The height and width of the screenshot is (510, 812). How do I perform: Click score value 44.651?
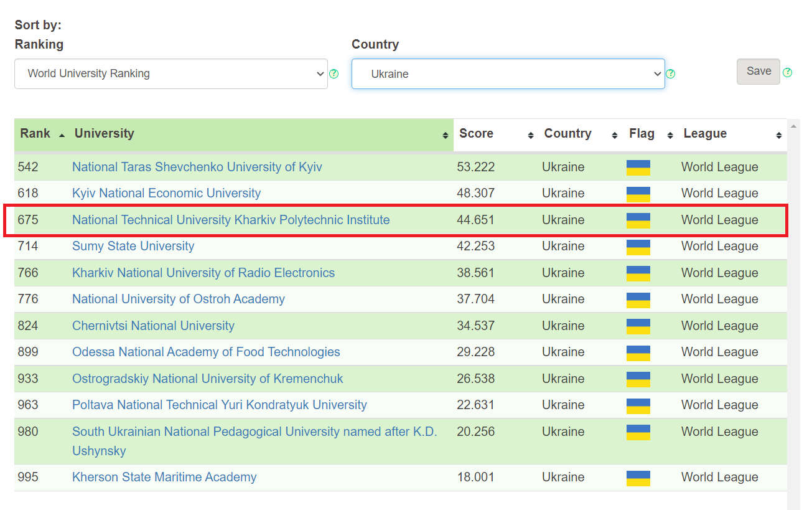[475, 220]
